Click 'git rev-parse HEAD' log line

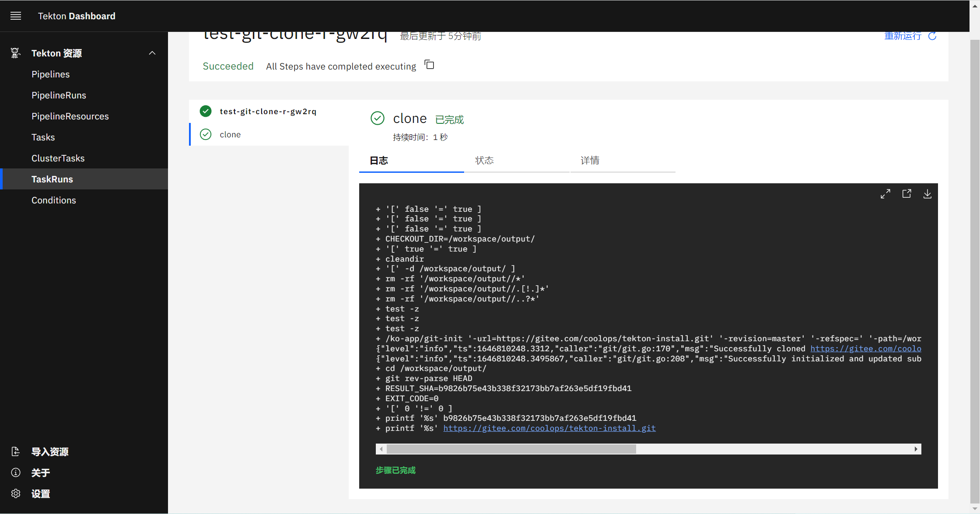click(424, 378)
